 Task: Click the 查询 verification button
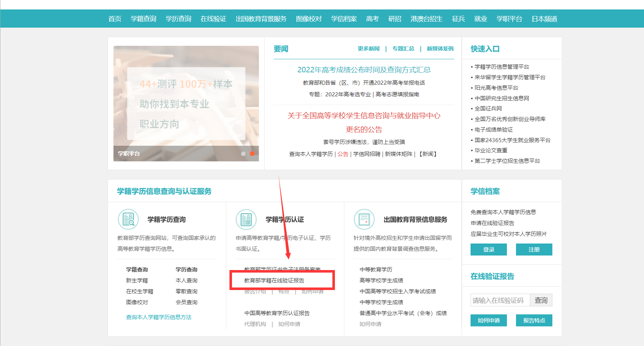pyautogui.click(x=541, y=300)
